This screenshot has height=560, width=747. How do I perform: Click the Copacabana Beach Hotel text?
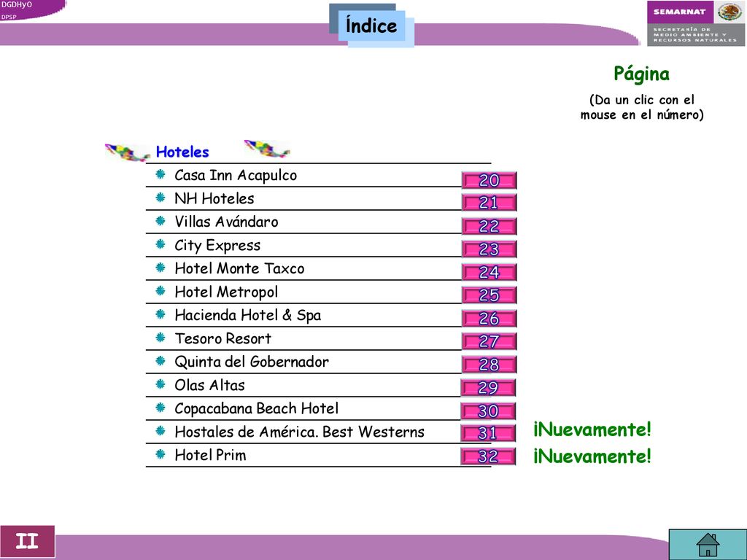click(x=256, y=408)
